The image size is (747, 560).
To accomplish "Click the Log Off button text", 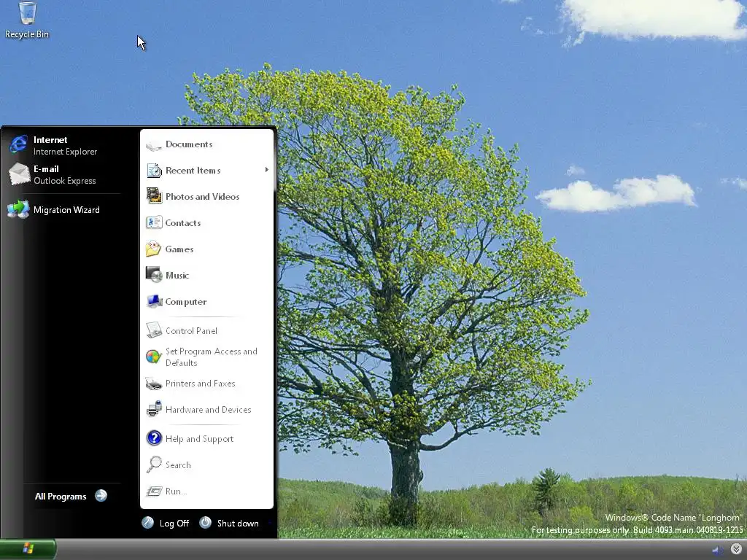I will [x=174, y=524].
